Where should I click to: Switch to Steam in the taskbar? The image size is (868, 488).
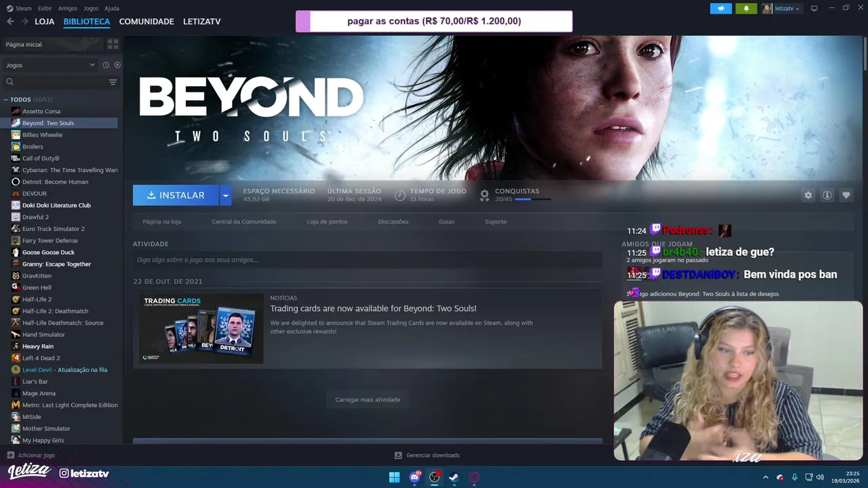(x=454, y=477)
